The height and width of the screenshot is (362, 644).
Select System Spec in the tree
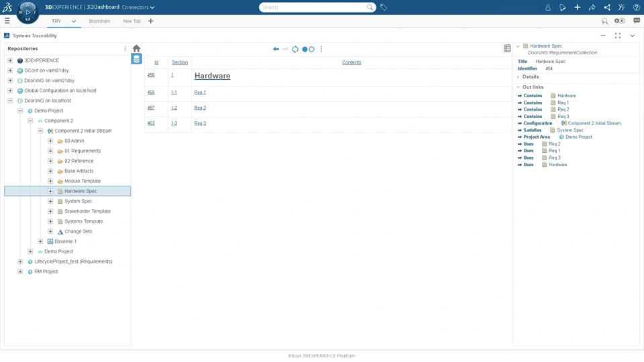pyautogui.click(x=78, y=201)
